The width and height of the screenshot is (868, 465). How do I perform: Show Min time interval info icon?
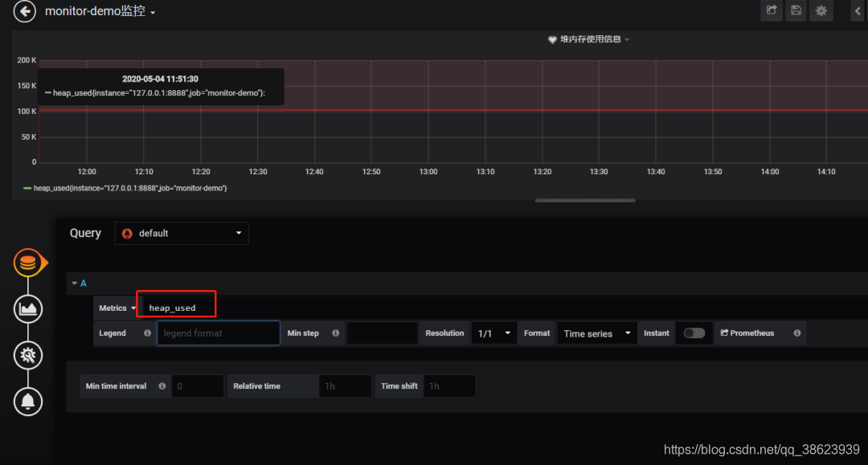162,386
